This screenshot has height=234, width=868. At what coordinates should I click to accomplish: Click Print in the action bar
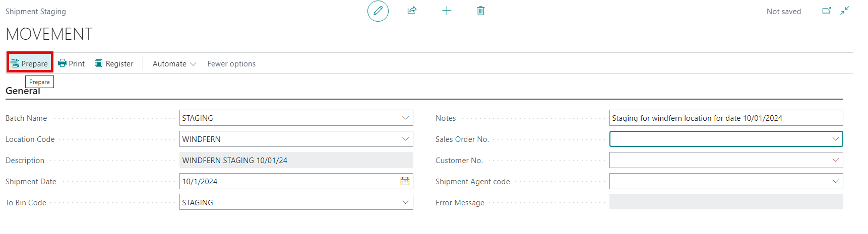coord(71,63)
